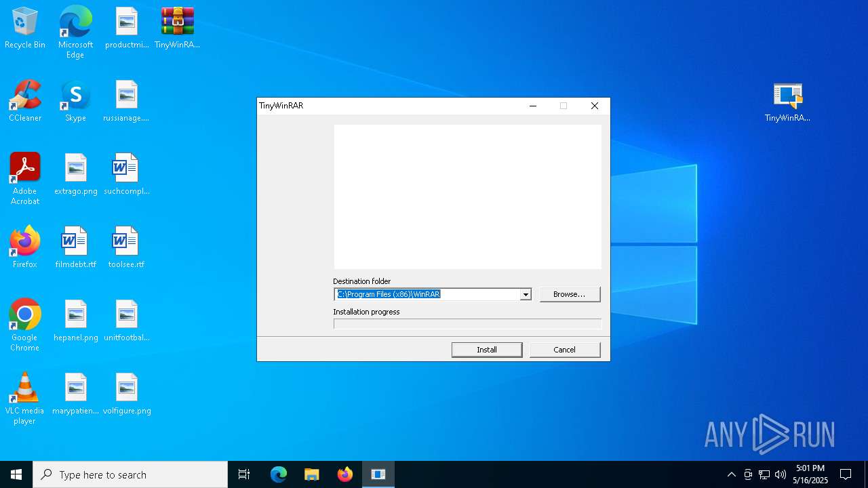Click the Cancel button

pyautogui.click(x=565, y=350)
